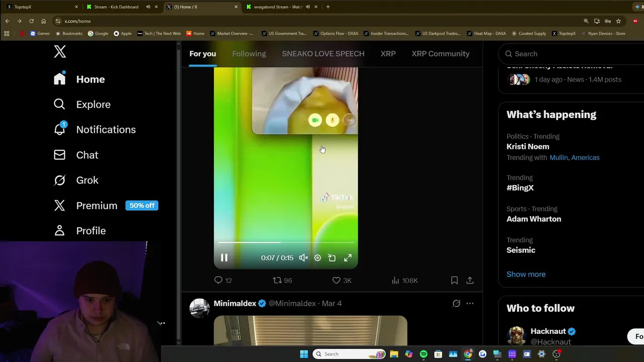This screenshot has width=644, height=362.
Task: Bookmark this page star icon
Action: [618, 21]
